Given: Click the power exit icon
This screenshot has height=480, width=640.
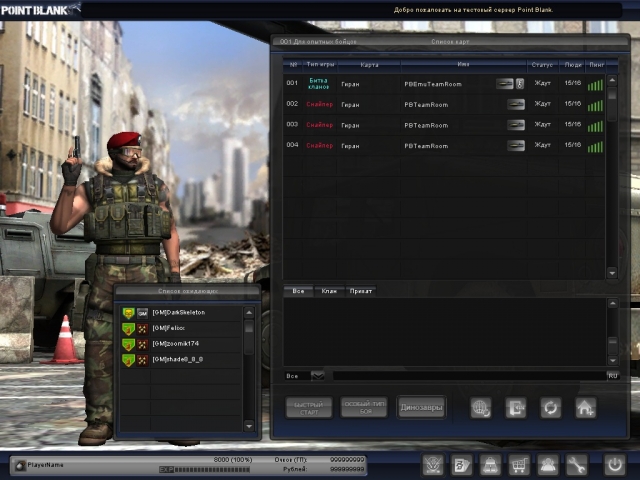Looking at the screenshot, I should 615,464.
